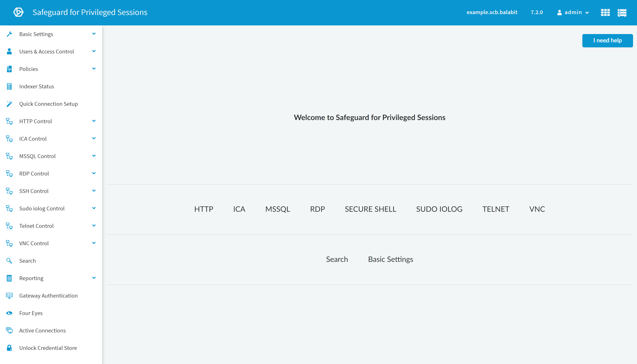Click the ICA Control network icon
The image size is (637, 364).
(x=9, y=139)
